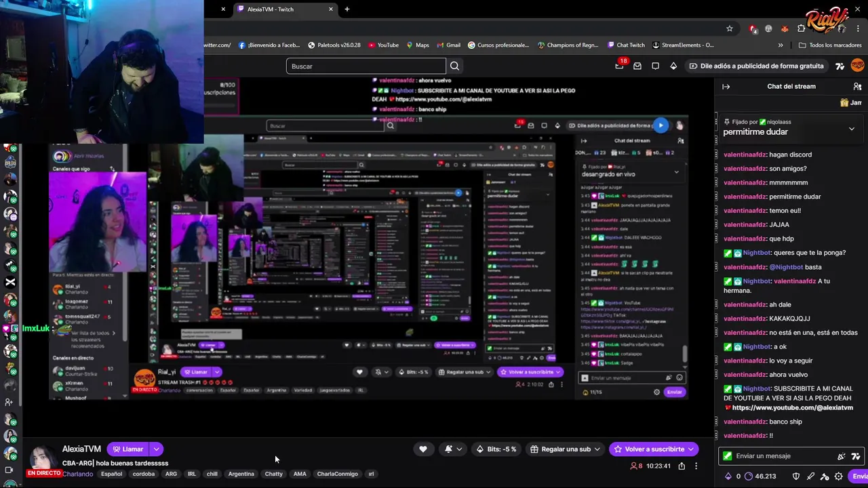This screenshot has width=868, height=488.
Task: Click the Bits diamond icon in the top bar
Action: (x=673, y=66)
